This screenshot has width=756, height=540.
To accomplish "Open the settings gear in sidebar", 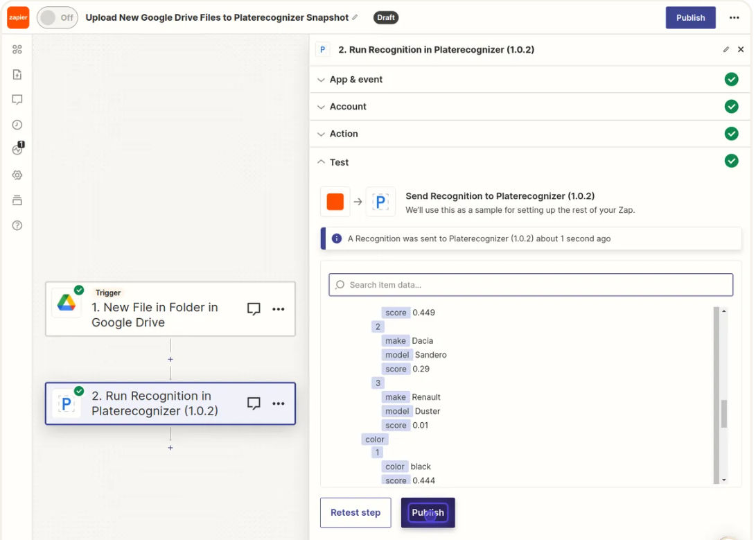I will [x=17, y=175].
